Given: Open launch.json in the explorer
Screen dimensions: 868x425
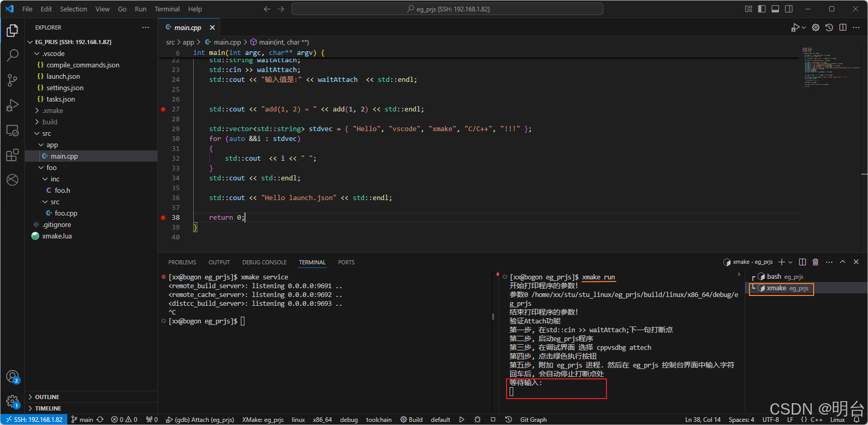Looking at the screenshot, I should click(91, 76).
